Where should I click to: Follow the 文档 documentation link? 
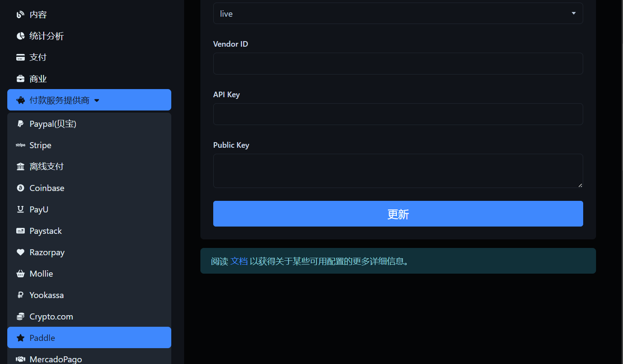pyautogui.click(x=239, y=261)
